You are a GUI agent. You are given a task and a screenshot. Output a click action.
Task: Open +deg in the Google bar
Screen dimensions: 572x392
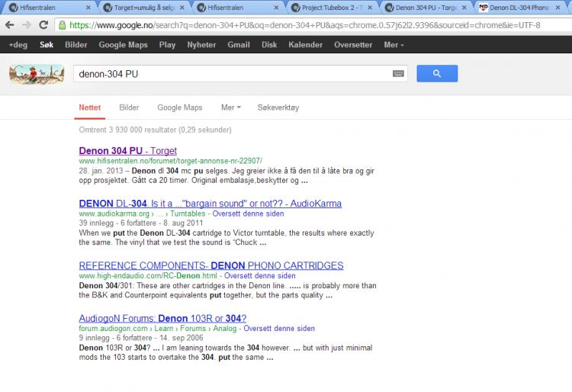18,45
